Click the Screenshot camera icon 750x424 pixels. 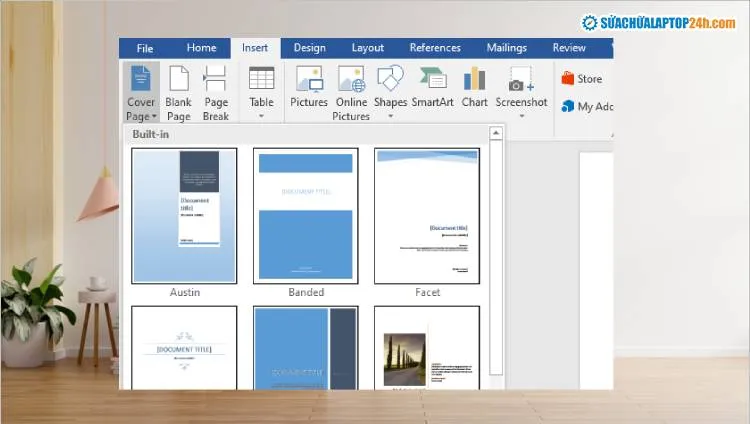tap(521, 79)
